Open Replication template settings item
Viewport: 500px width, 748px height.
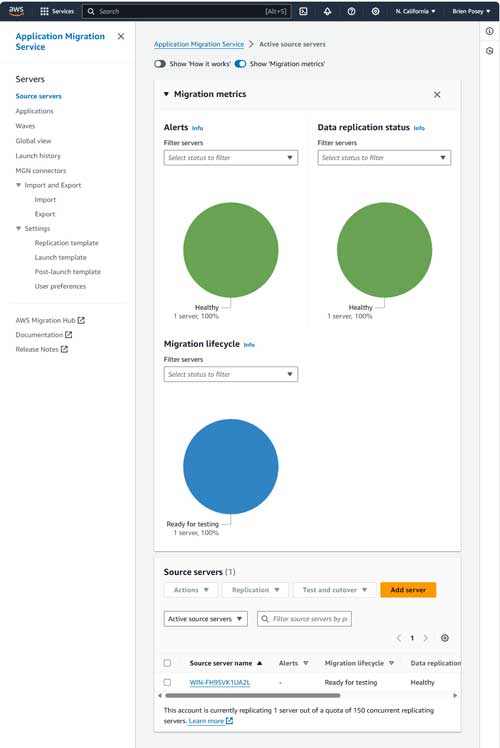pyautogui.click(x=67, y=243)
